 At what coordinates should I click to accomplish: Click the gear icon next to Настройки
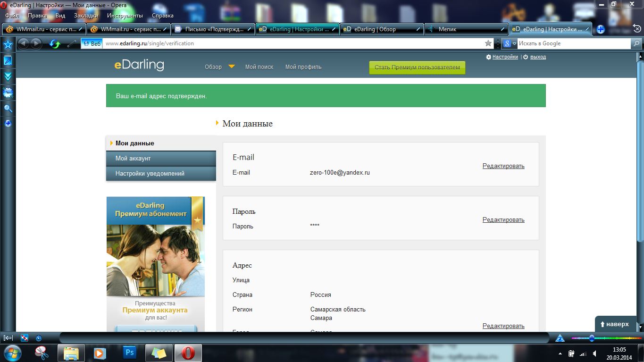[488, 57]
